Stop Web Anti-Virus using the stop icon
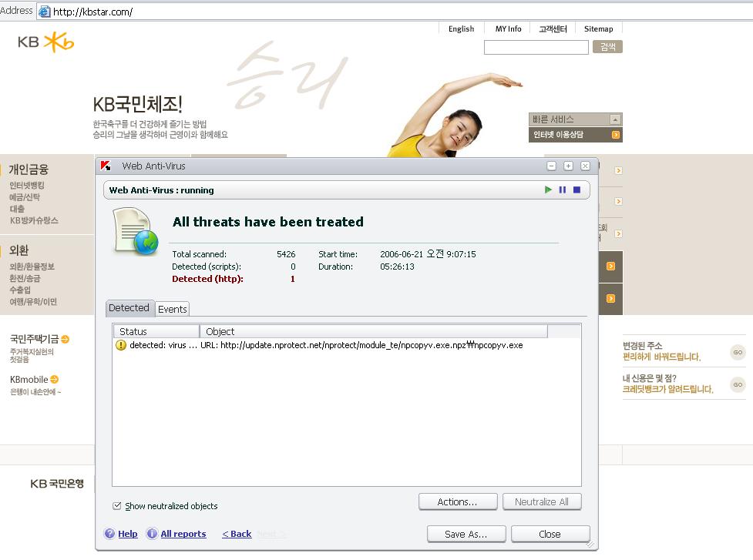Screen dimensions: 753x560 pyautogui.click(x=577, y=189)
